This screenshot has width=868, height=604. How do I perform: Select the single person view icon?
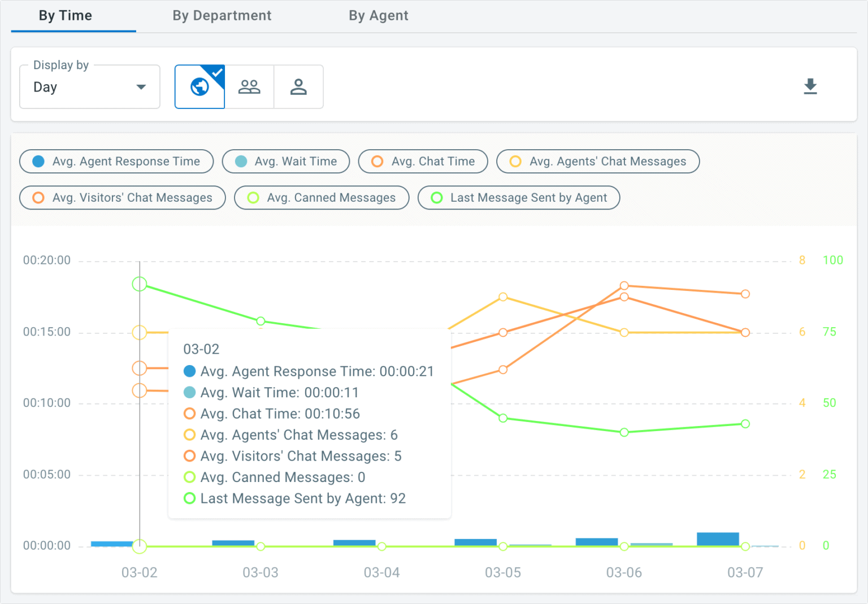coord(298,87)
